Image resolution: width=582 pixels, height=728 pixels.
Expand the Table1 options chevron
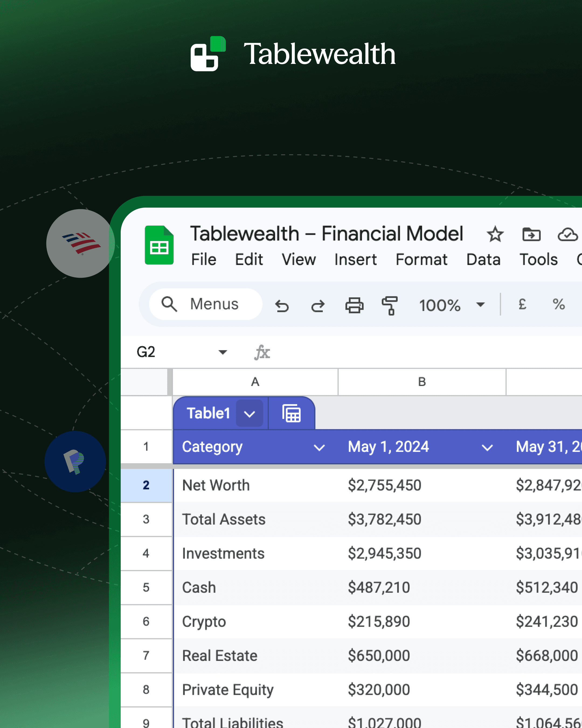pyautogui.click(x=249, y=413)
